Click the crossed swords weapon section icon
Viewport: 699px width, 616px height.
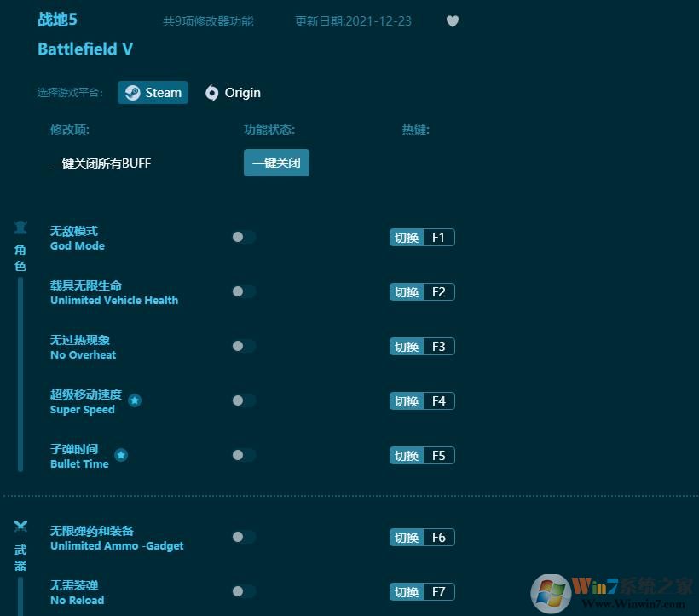point(20,527)
